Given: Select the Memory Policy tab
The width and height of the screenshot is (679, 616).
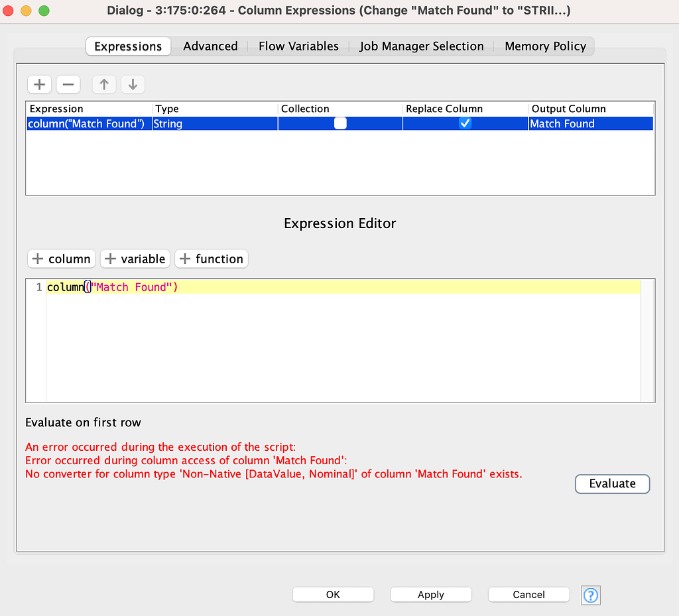Looking at the screenshot, I should pyautogui.click(x=545, y=46).
